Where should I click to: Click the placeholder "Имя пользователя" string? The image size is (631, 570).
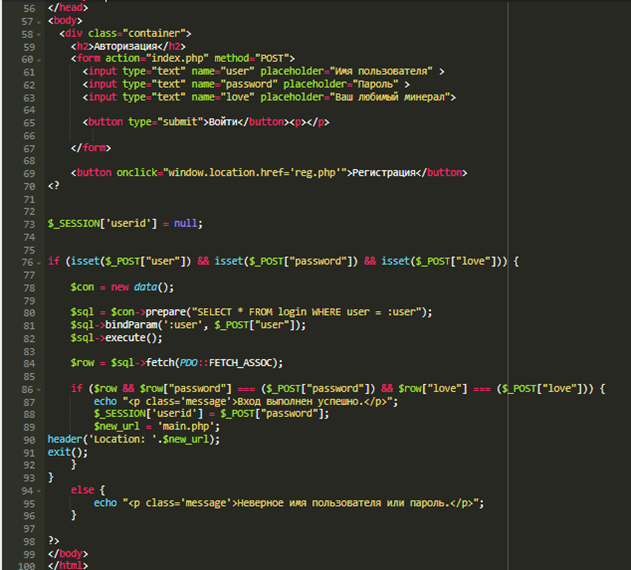click(381, 71)
